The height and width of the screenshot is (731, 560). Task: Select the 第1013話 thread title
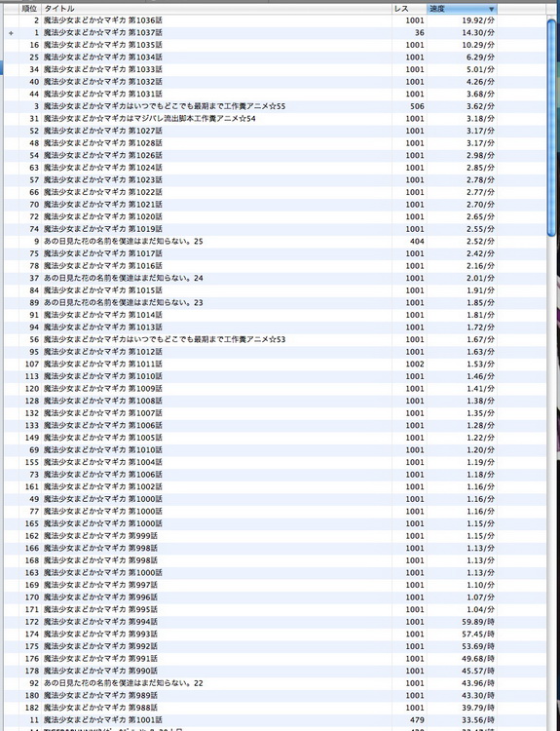(103, 327)
